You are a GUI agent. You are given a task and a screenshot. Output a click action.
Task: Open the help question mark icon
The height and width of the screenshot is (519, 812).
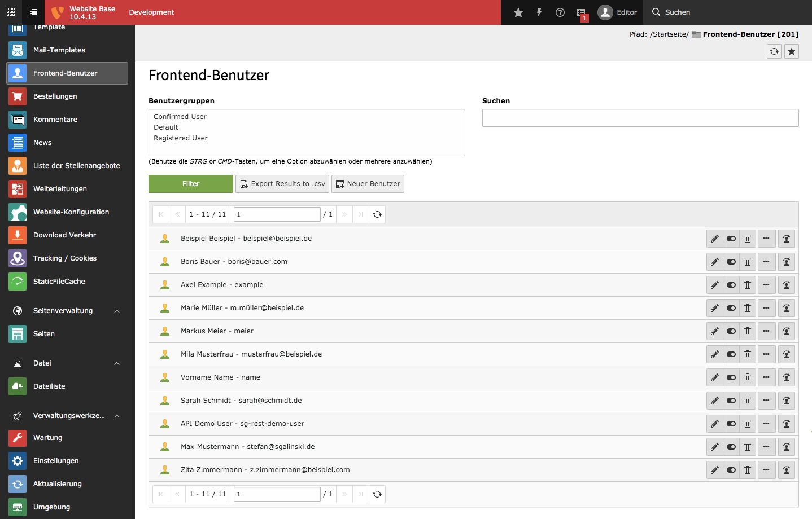point(560,12)
